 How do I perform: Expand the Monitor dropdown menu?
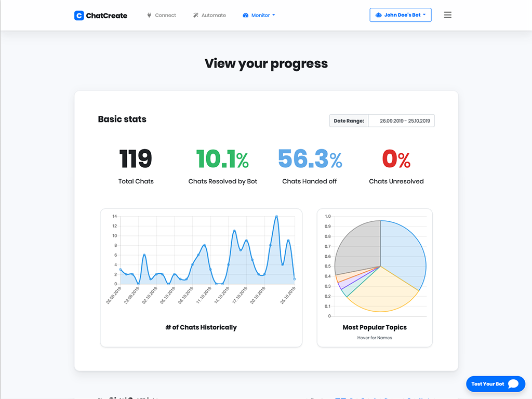[x=260, y=15]
